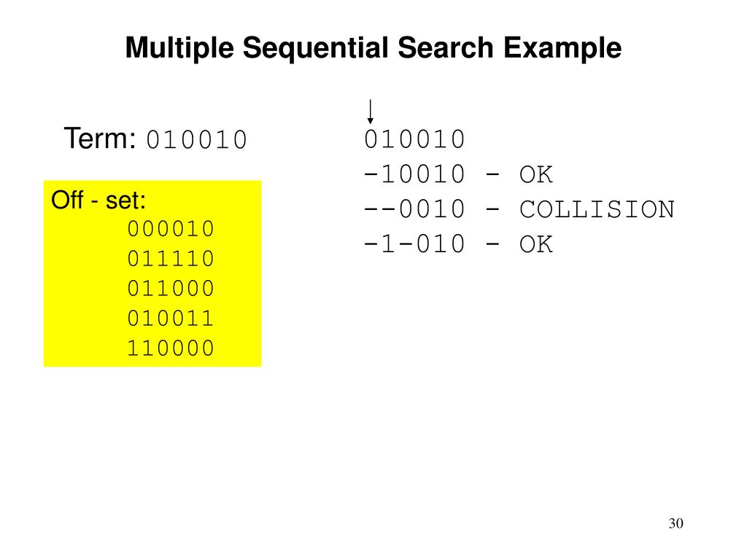
Task: Click the dash separator before COLLISION
Action: (492, 209)
